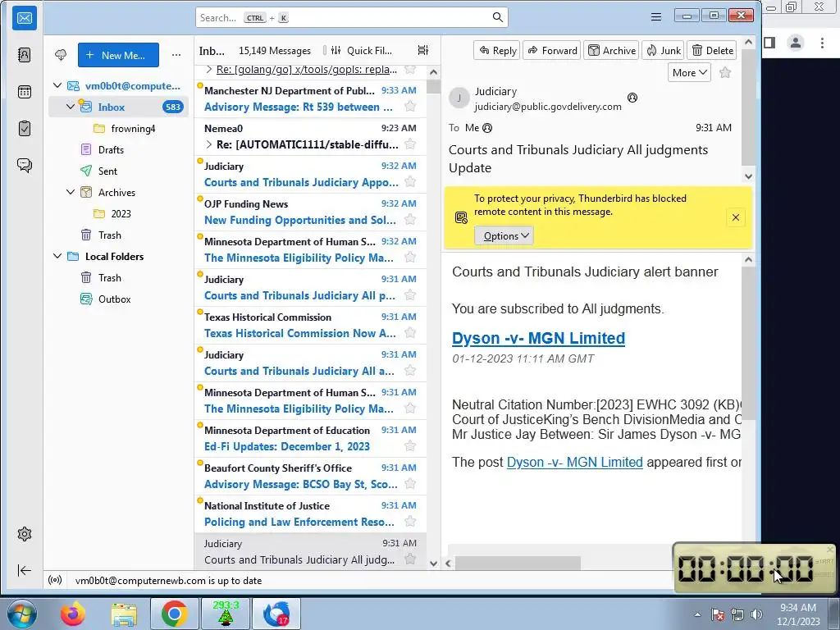The image size is (840, 630).
Task: Star the open message in header
Action: (x=725, y=72)
